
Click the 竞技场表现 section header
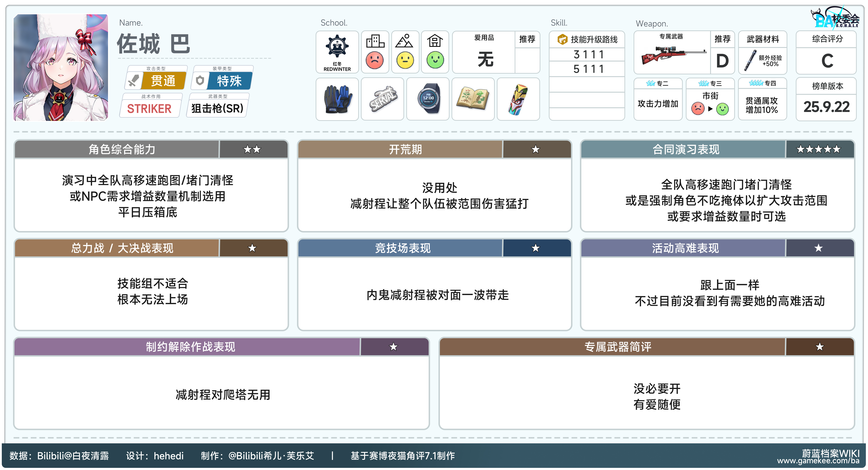[403, 248]
